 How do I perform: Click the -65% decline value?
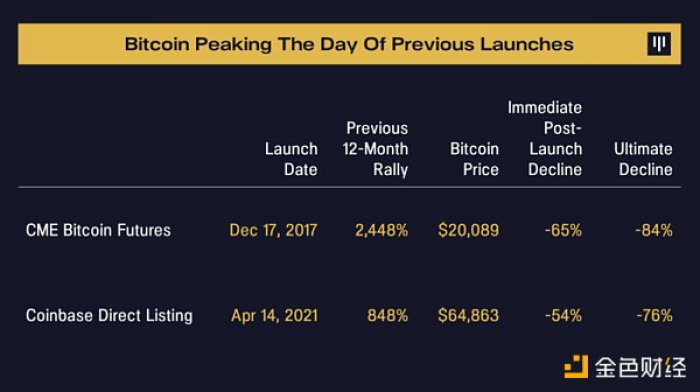click(x=563, y=230)
